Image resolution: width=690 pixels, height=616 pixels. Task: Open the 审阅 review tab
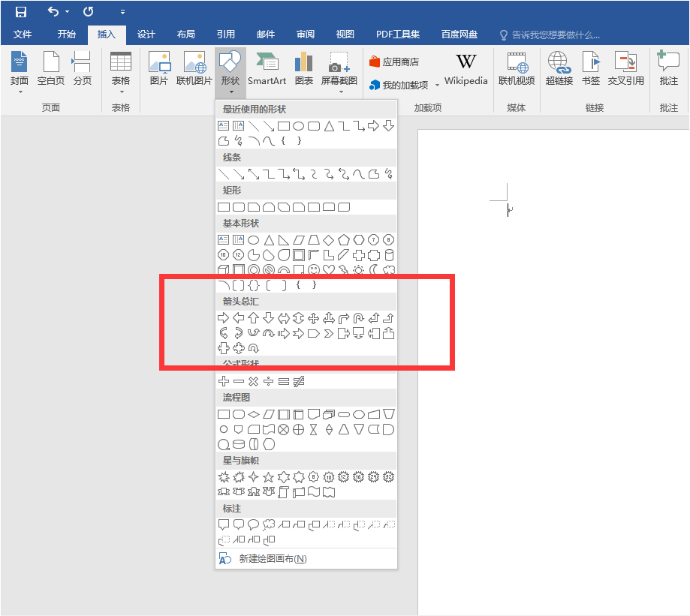coord(305,35)
